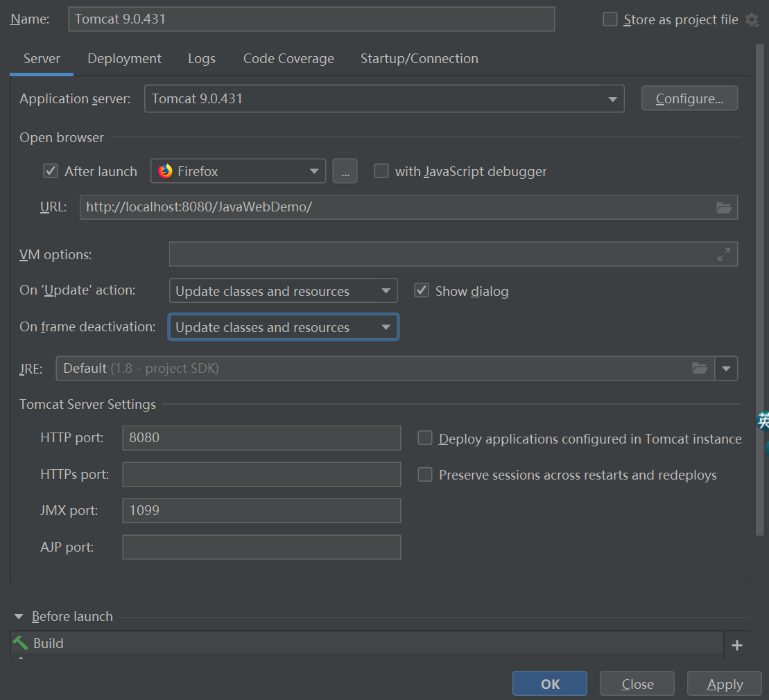Open the Startup/Connection tab
769x700 pixels.
point(419,59)
